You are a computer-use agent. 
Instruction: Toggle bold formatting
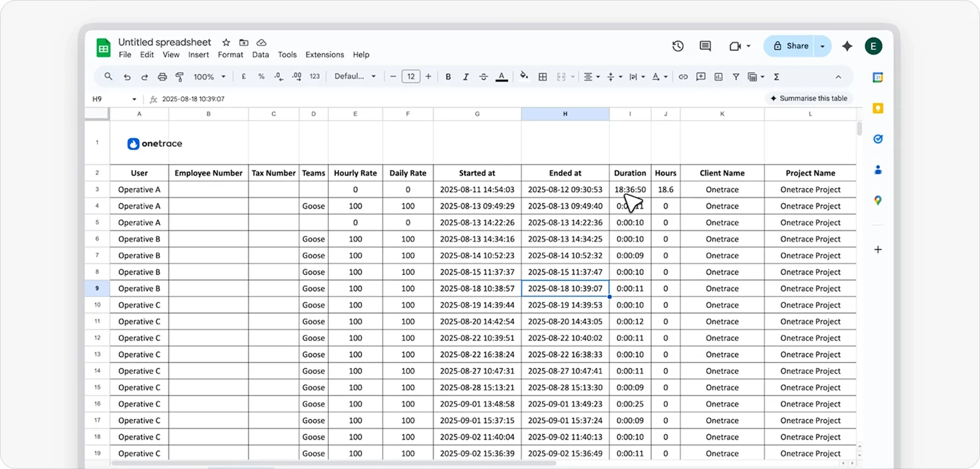(448, 77)
